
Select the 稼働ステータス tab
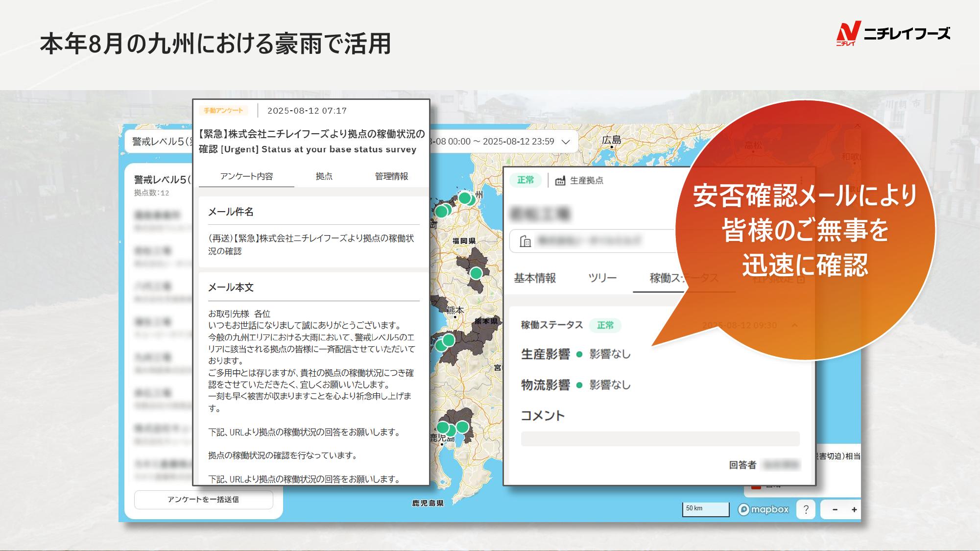point(684,278)
